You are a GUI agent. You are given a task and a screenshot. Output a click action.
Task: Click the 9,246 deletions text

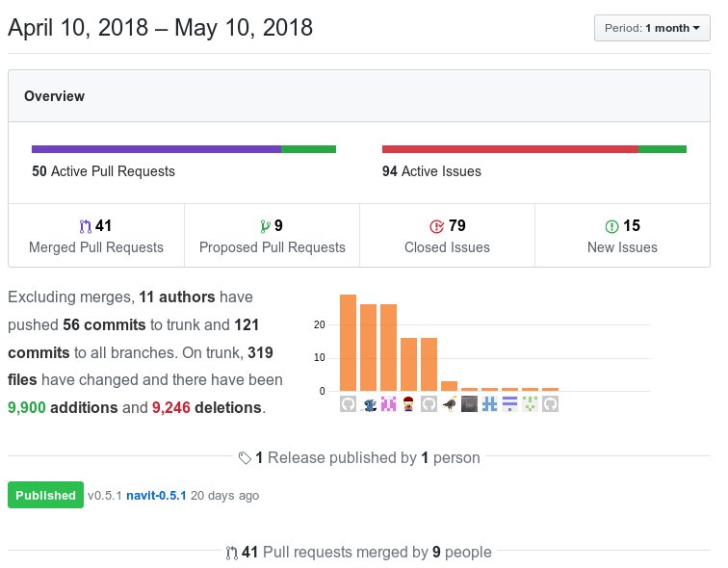207,407
